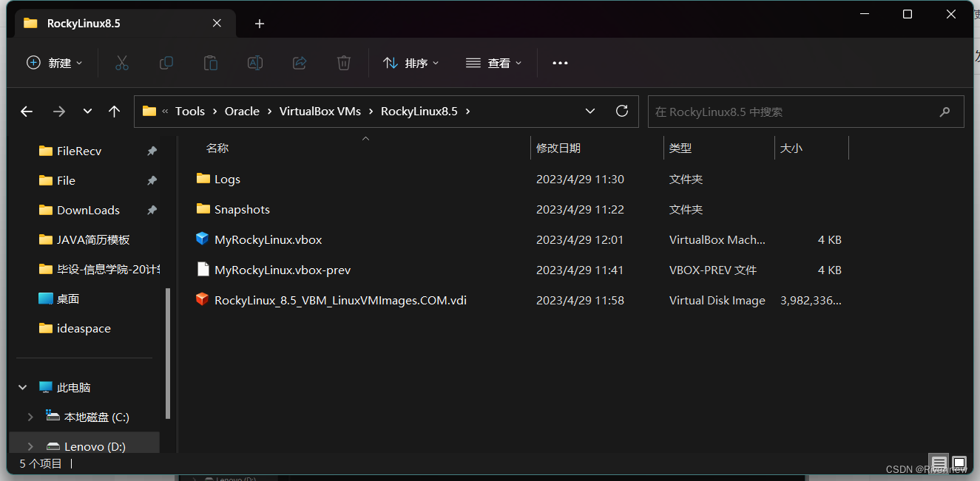The width and height of the screenshot is (980, 481).
Task: Click the folder icon in address bar
Action: [x=149, y=111]
